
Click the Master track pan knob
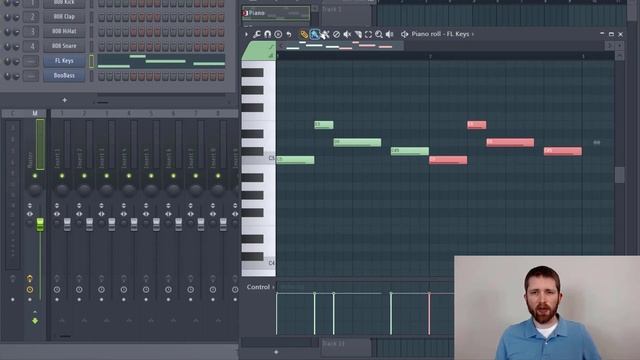click(35, 189)
